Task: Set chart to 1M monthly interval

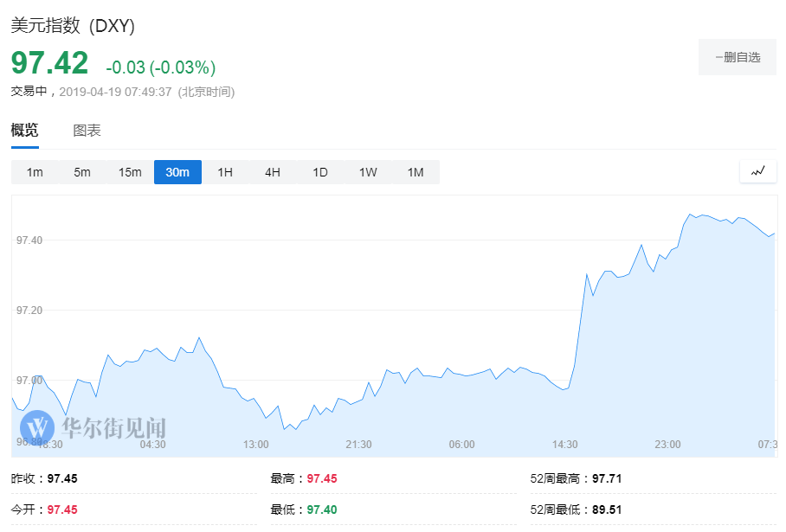Action: click(416, 172)
